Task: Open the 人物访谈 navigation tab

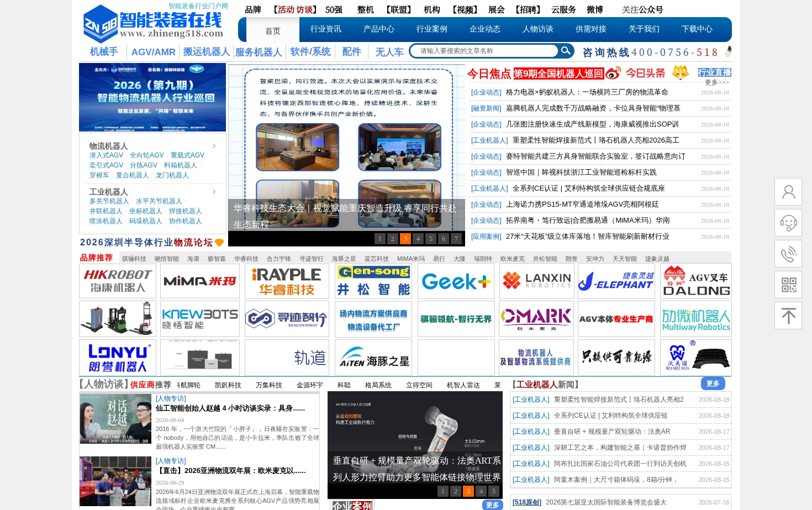Action: [538, 29]
